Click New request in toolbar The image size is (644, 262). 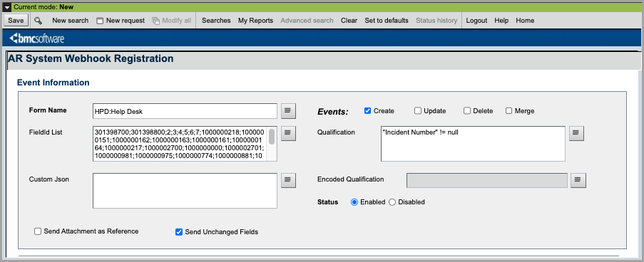click(x=126, y=21)
